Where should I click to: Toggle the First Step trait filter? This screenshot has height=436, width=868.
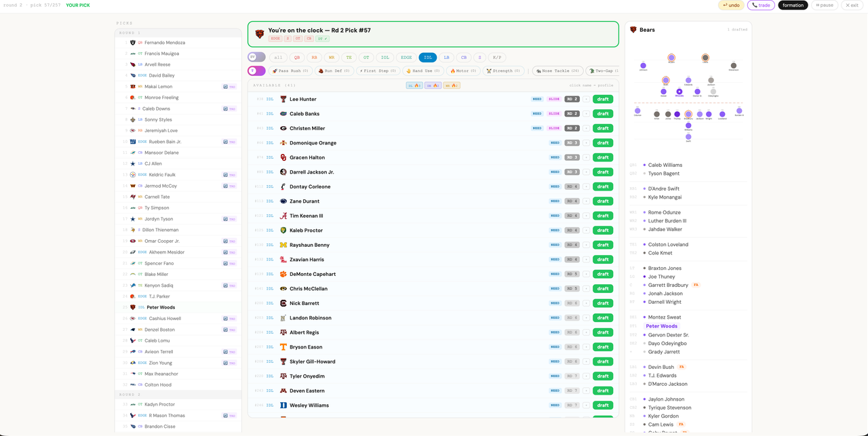coord(377,71)
